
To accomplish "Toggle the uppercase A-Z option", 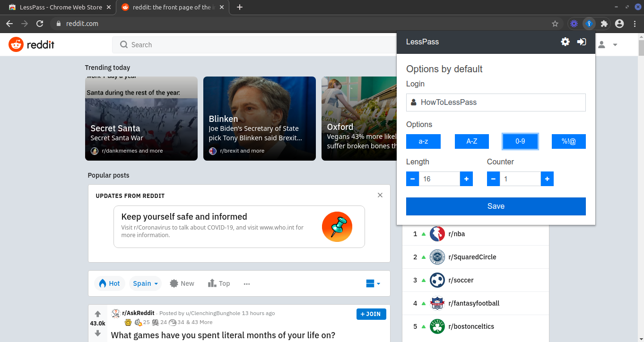I will point(471,141).
